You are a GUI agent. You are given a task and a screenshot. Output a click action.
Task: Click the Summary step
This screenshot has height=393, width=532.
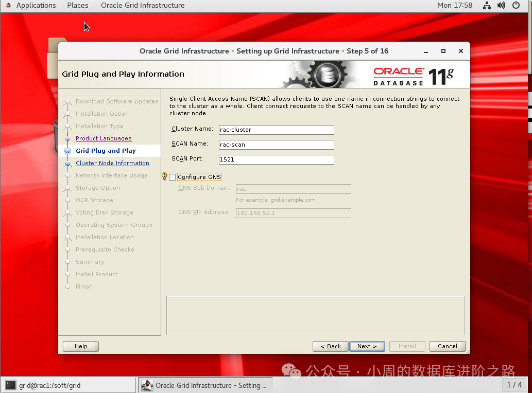tap(90, 262)
